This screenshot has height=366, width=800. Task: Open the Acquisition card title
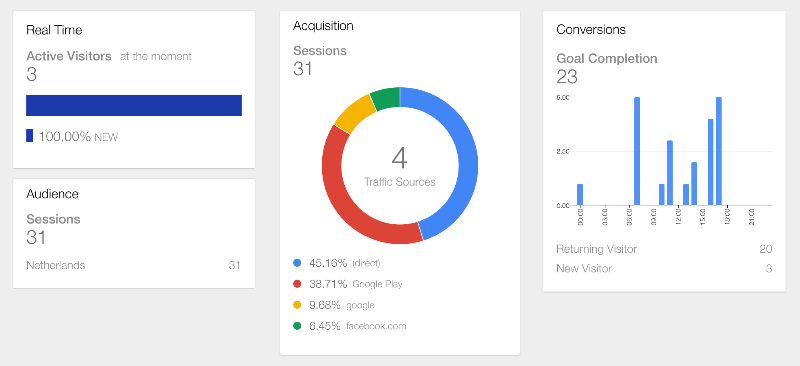point(323,26)
